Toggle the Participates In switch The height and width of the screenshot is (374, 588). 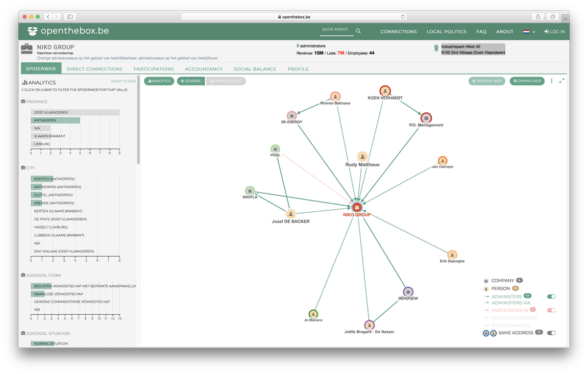point(552,310)
